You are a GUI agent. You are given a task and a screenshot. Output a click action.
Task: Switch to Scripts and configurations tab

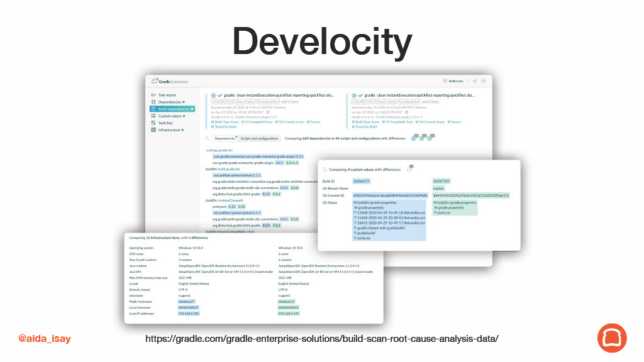point(259,138)
